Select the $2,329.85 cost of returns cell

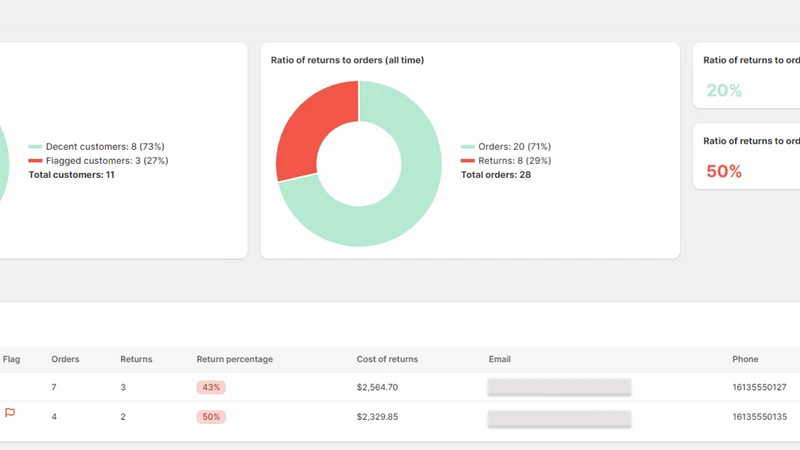click(377, 417)
